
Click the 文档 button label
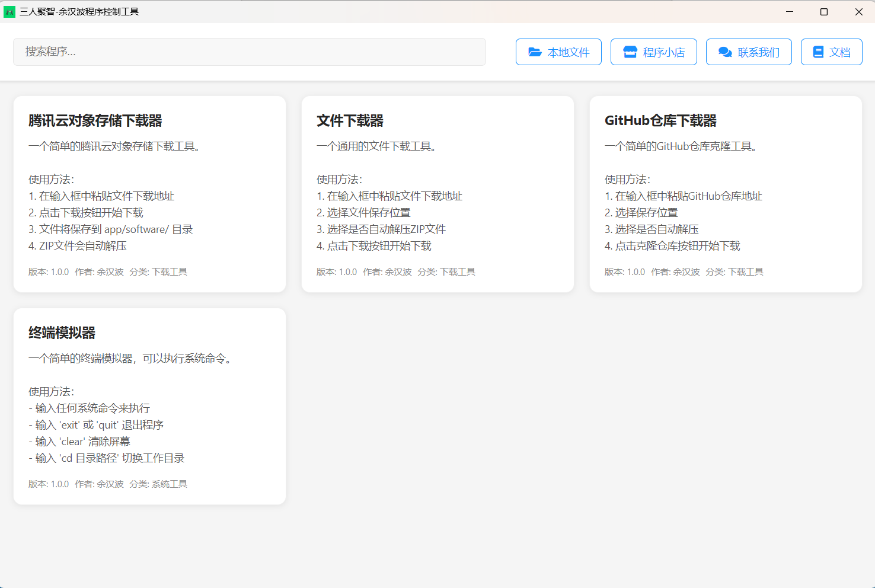click(840, 52)
